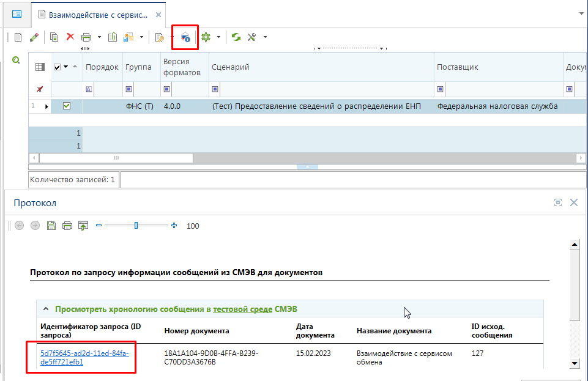Image resolution: width=588 pixels, height=381 pixels.
Task: Open dropdown arrow beside header checkbox
Action: pos(66,67)
